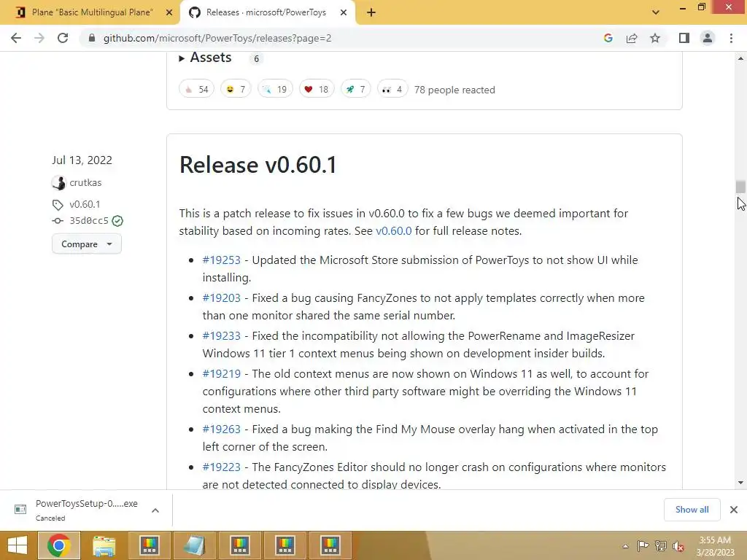Open crutkas user profile link
The image size is (747, 560).
pyautogui.click(x=85, y=182)
